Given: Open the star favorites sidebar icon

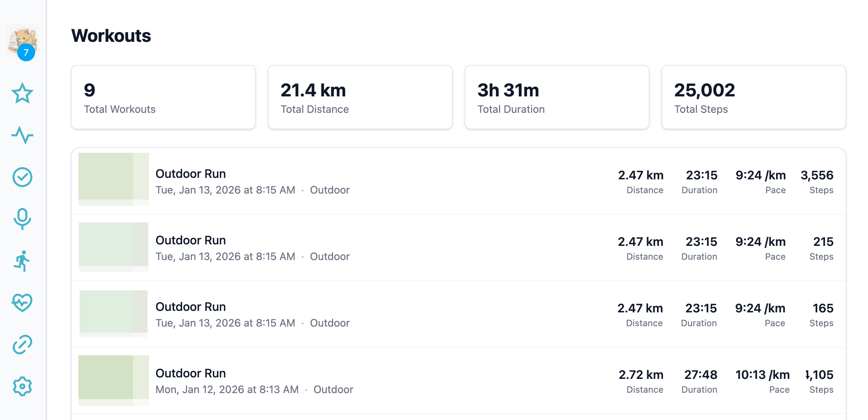Looking at the screenshot, I should tap(22, 93).
